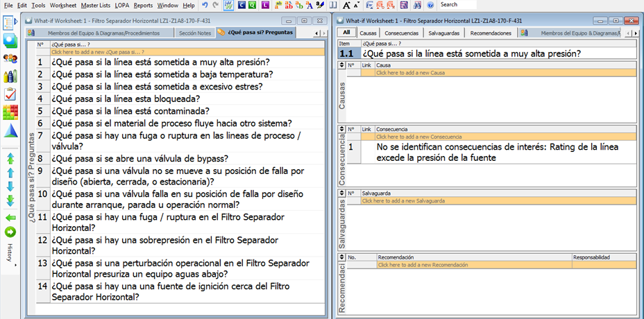Click the blue triangle sidebar icon

pyautogui.click(x=10, y=130)
